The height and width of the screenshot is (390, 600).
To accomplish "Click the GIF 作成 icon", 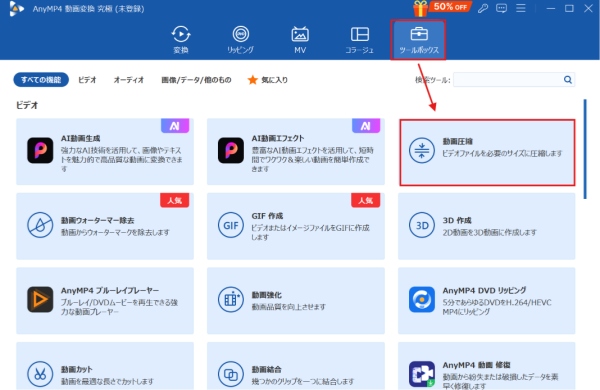I will coord(231,225).
